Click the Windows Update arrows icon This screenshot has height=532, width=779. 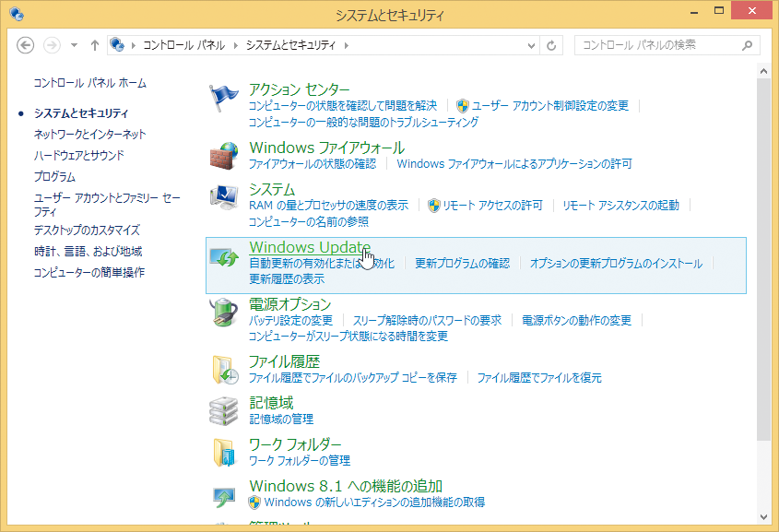[224, 257]
